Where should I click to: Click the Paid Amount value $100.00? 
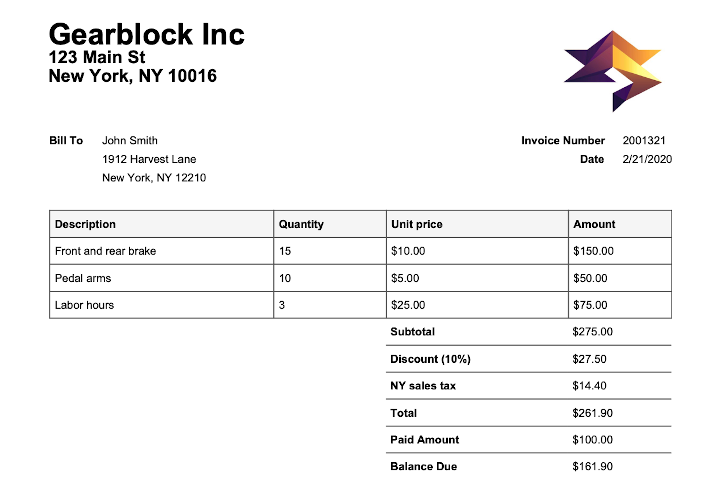point(592,440)
